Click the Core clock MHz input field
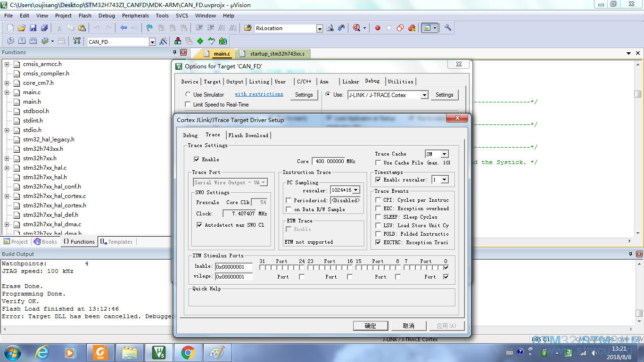 pos(329,161)
